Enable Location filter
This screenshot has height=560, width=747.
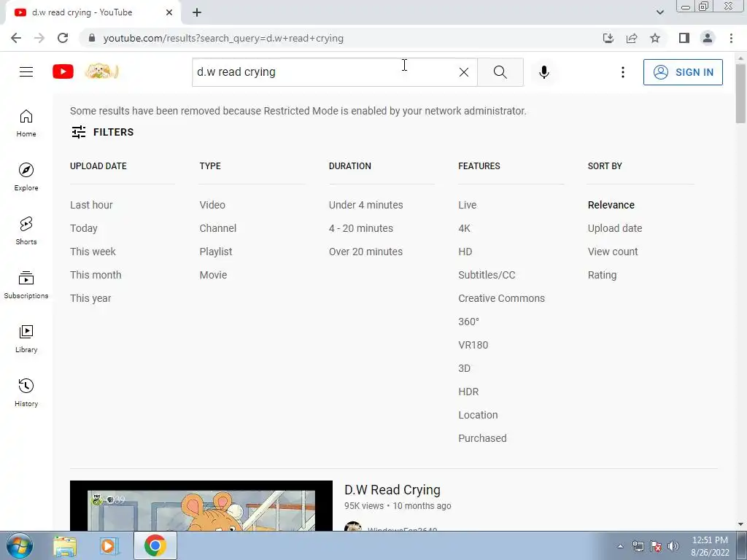point(478,415)
